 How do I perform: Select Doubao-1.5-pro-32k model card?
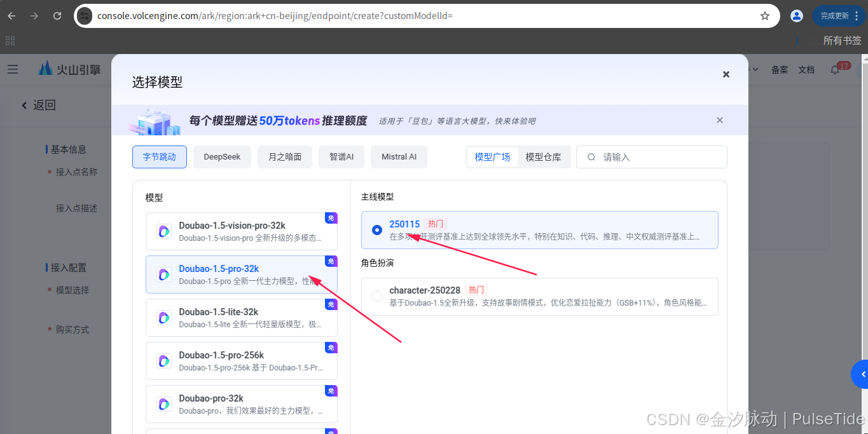pos(242,275)
